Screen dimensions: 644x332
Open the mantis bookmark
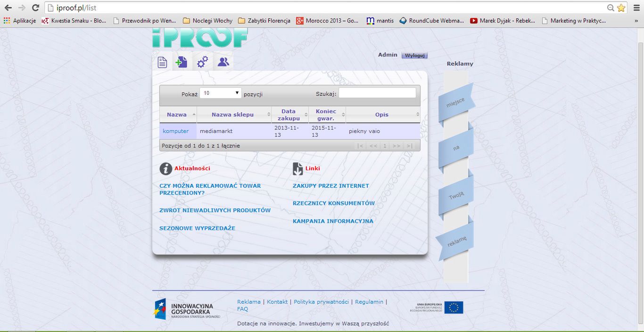click(x=380, y=20)
